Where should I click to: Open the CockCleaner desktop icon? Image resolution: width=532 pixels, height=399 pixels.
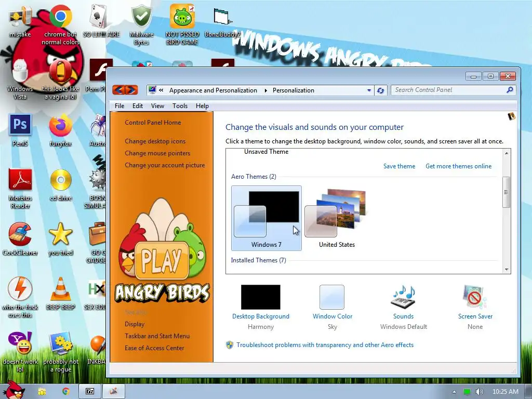click(x=20, y=234)
